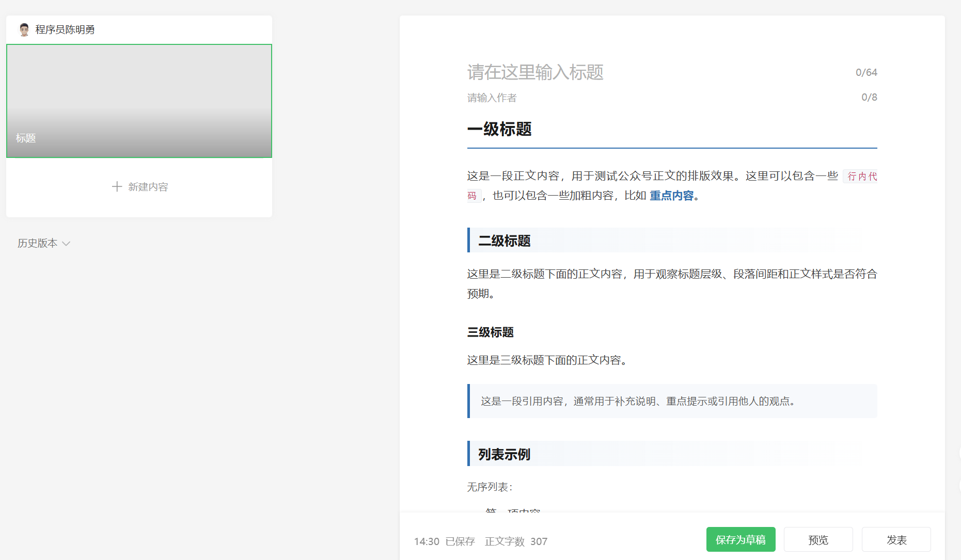Select the article cover thumbnail card
Screen dimensions: 961x560
[x=139, y=101]
